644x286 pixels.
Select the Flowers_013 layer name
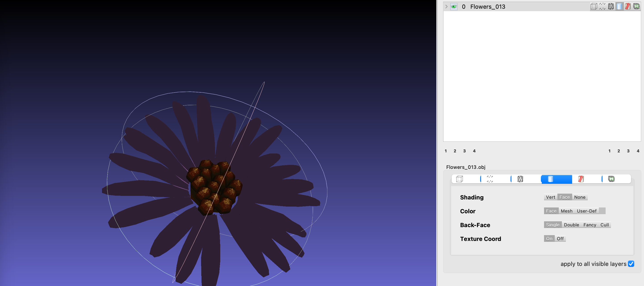point(488,7)
